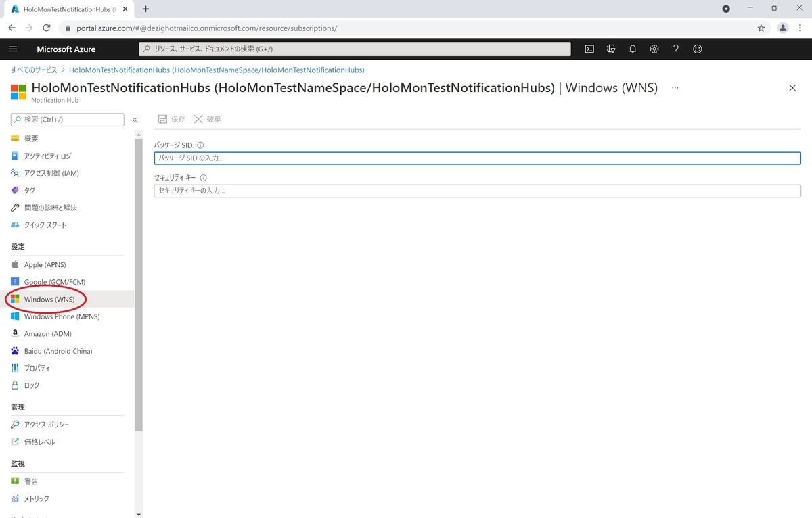This screenshot has height=518, width=812.
Task: Click the browser address bar
Action: [406, 28]
